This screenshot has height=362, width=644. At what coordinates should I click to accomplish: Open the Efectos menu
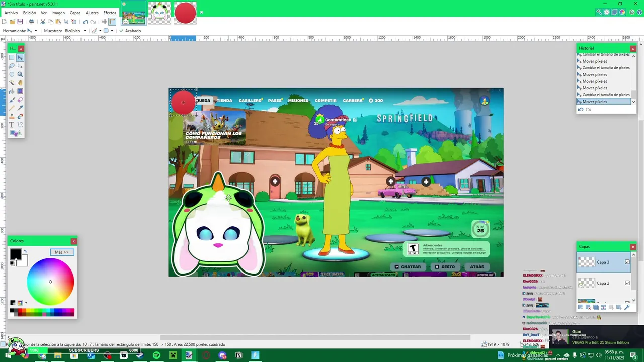110,13
